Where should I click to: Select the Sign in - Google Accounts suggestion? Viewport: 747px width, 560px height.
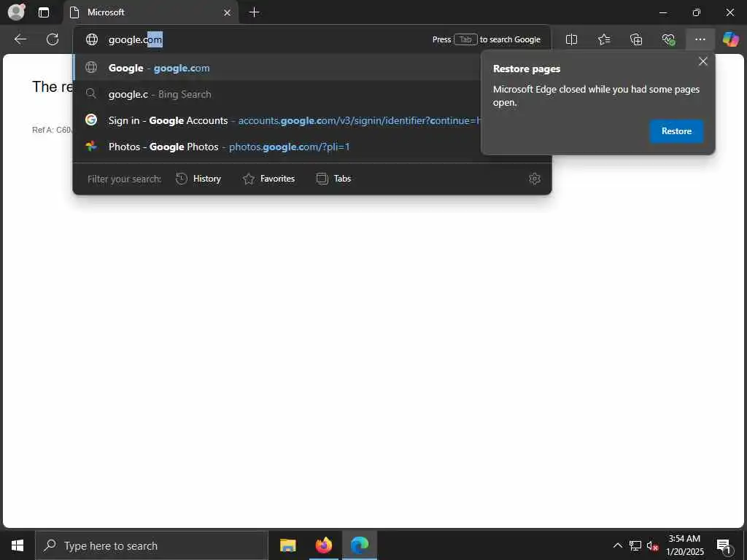click(x=276, y=120)
